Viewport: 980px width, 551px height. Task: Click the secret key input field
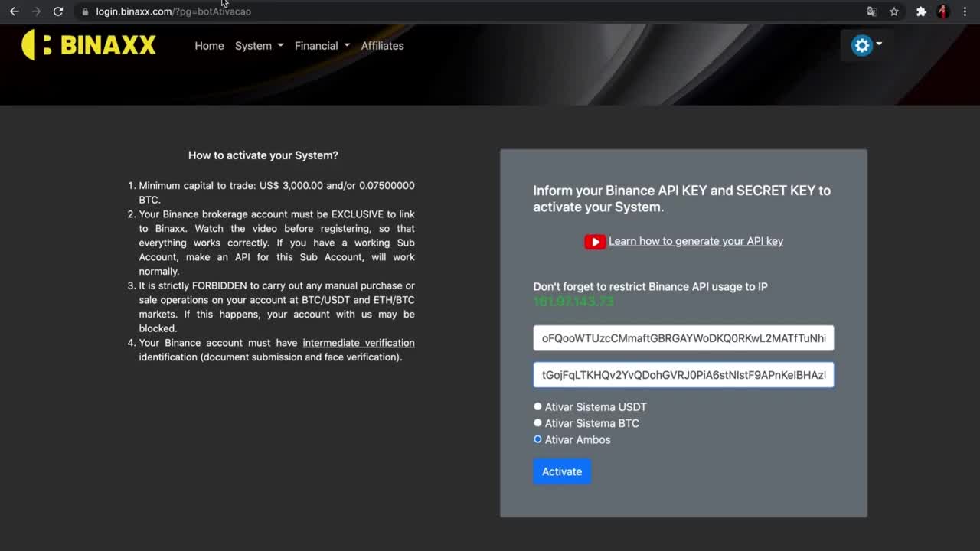[x=684, y=375]
